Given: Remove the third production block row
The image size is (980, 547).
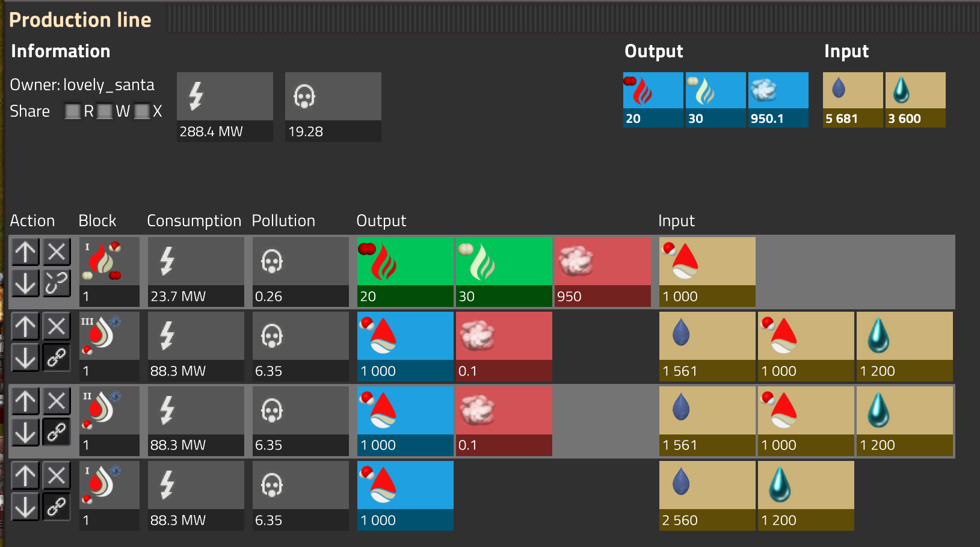Looking at the screenshot, I should (57, 401).
